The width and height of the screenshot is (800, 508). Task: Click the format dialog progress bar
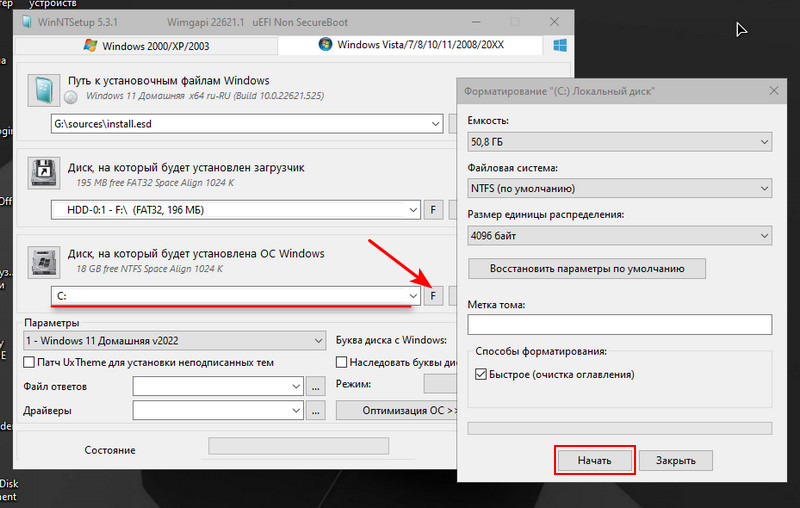[x=619, y=428]
